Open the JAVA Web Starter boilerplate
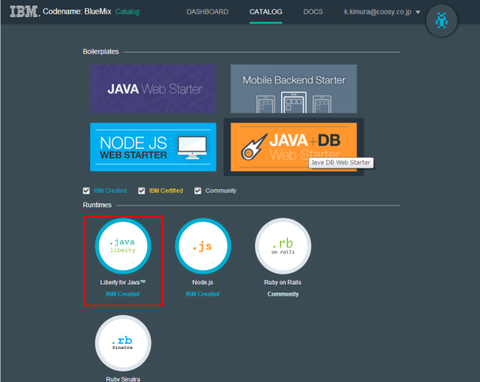Screen dimensions: 480x382 click(153, 89)
